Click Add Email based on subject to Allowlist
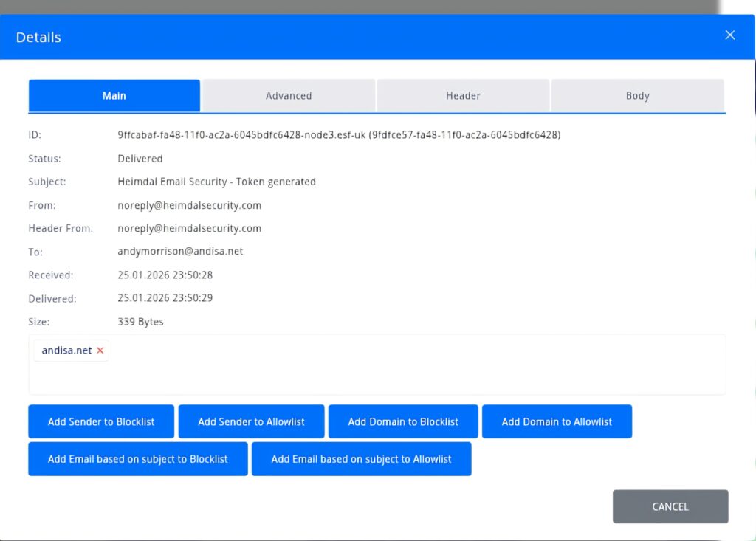The width and height of the screenshot is (756, 541). 361,458
